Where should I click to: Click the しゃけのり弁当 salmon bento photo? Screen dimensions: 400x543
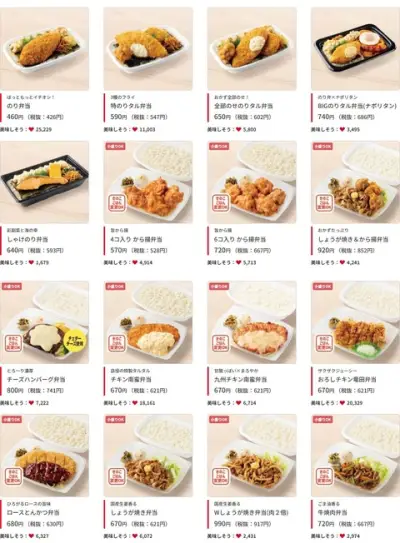pos(44,182)
